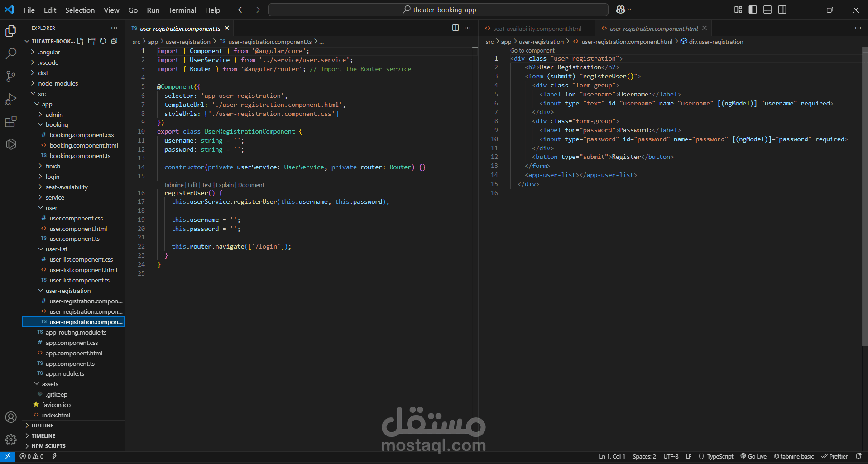Screen dimensions: 868x464
Task: Open the Explorer view in activity bar
Action: 11,31
